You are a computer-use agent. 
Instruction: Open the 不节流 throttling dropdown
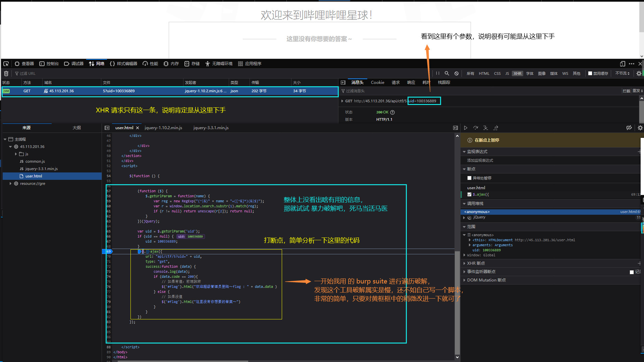pyautogui.click(x=622, y=73)
